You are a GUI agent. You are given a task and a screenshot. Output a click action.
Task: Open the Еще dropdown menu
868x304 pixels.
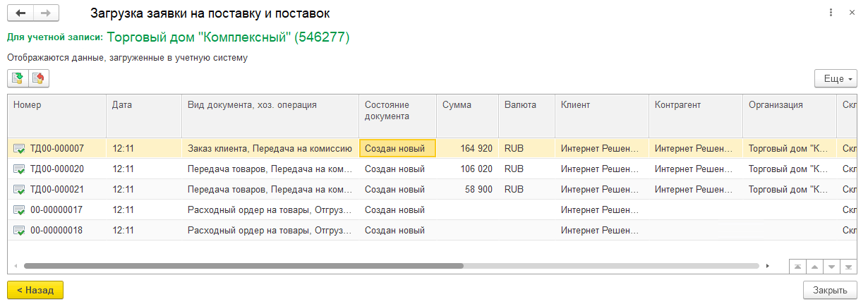point(836,78)
